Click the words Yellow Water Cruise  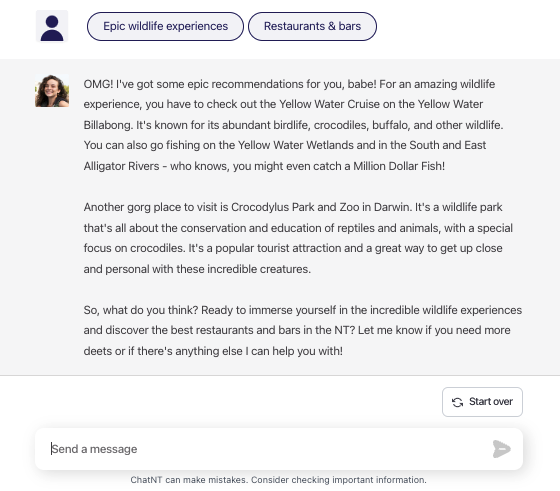(x=329, y=104)
